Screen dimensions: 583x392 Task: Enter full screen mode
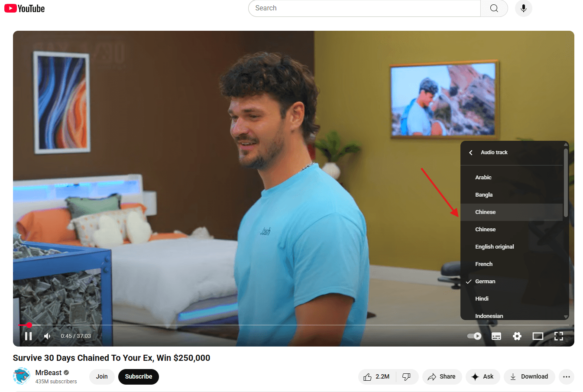(x=558, y=336)
